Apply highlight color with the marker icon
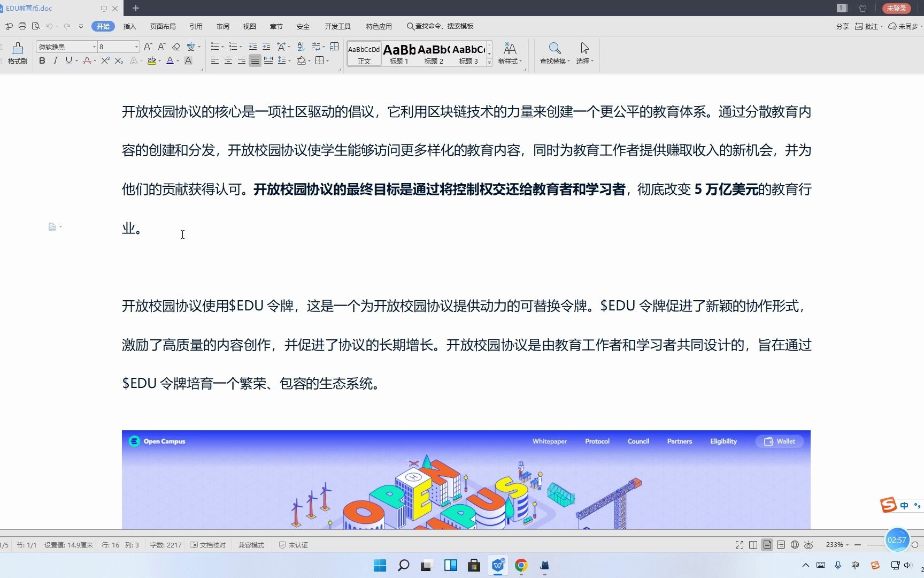The height and width of the screenshot is (578, 924). coord(152,60)
